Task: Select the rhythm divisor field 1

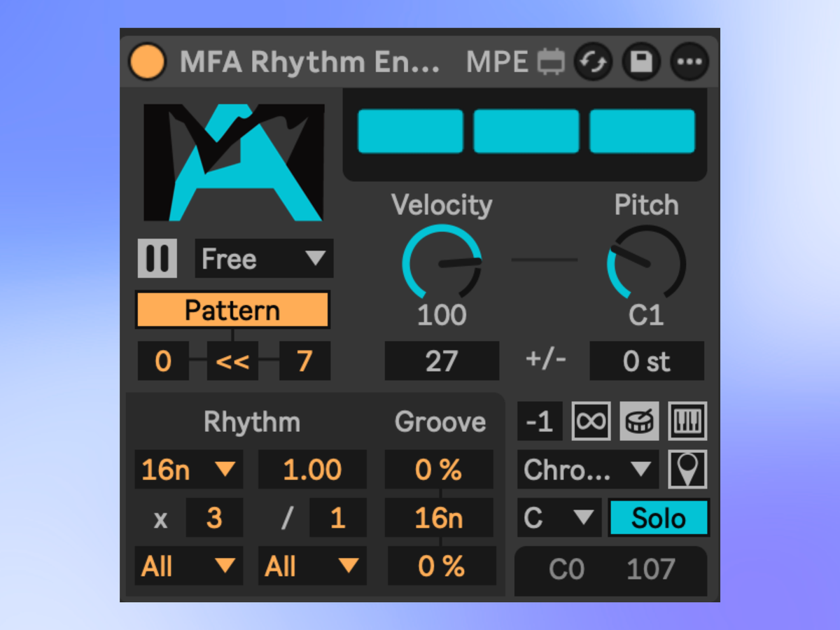Action: click(338, 518)
